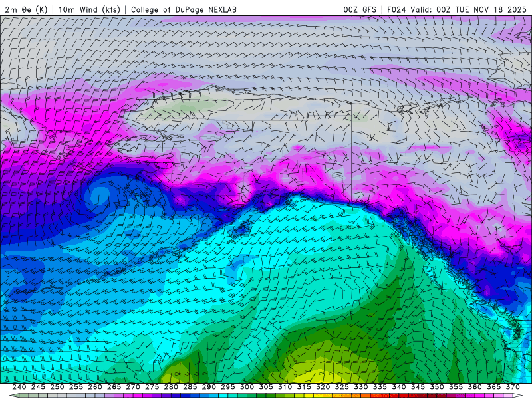The image size is (532, 399).
Task: Click the 250 color scale label
Action: [x=57, y=387]
